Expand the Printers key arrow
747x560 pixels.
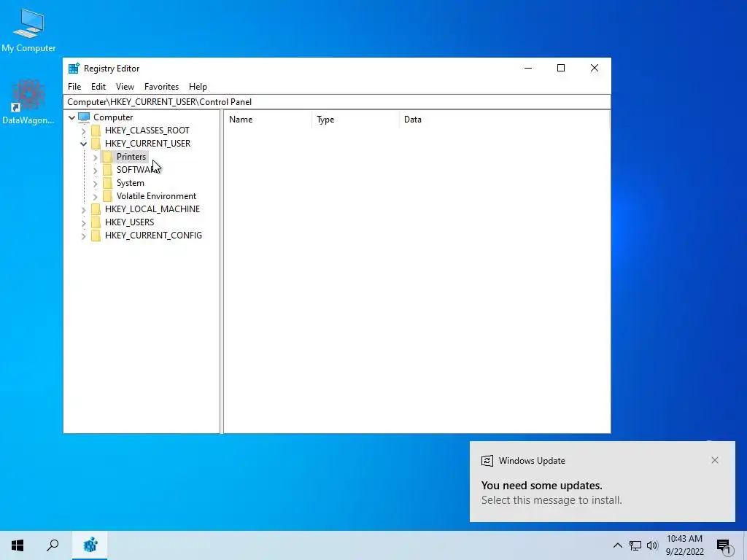[96, 157]
